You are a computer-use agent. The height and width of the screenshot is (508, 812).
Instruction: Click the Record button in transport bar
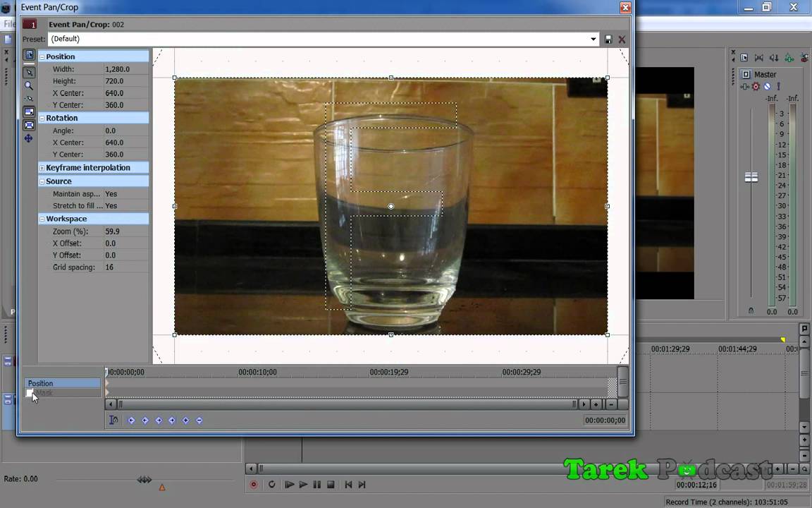coord(254,485)
